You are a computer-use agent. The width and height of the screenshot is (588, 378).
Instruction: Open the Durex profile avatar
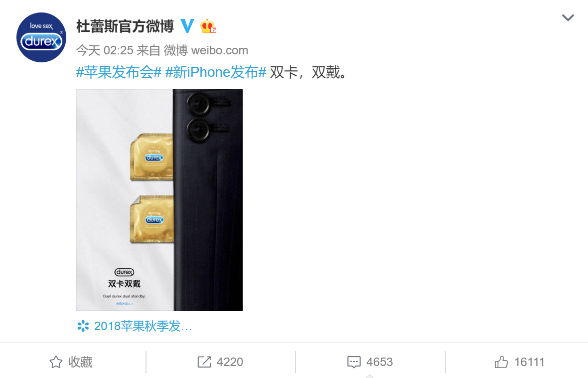tap(41, 37)
